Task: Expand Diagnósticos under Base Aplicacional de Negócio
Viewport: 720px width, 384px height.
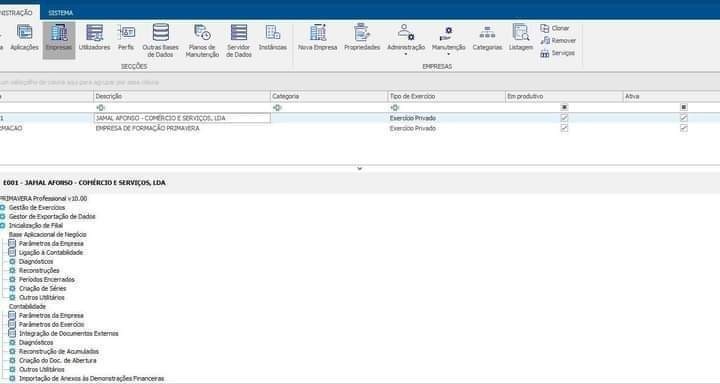Action: pos(12,261)
